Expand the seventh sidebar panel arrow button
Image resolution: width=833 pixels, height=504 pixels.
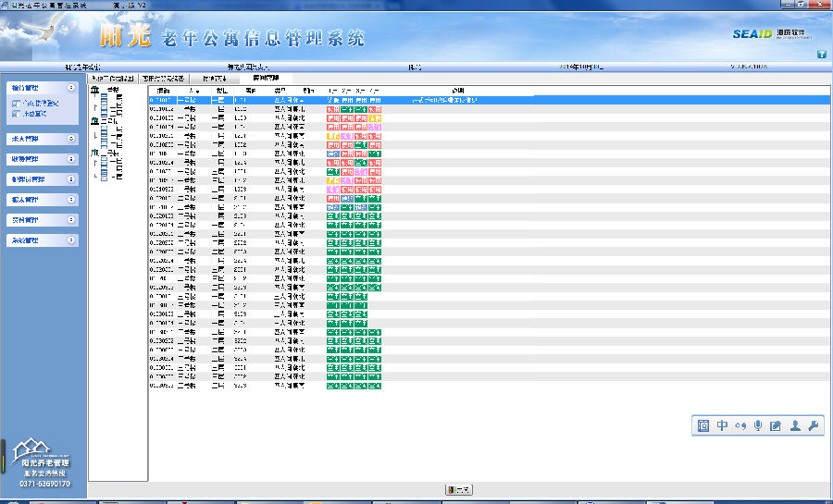71,240
